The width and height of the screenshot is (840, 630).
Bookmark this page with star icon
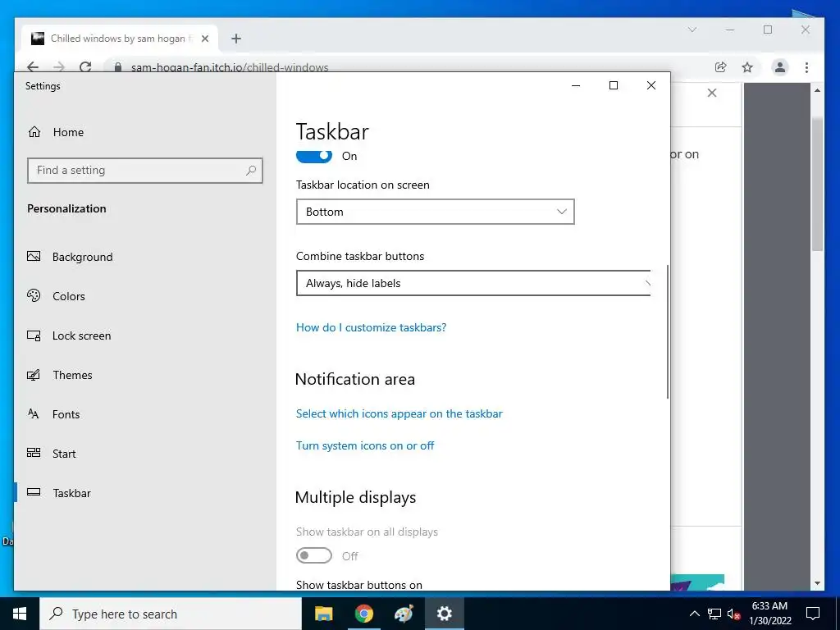pos(747,67)
